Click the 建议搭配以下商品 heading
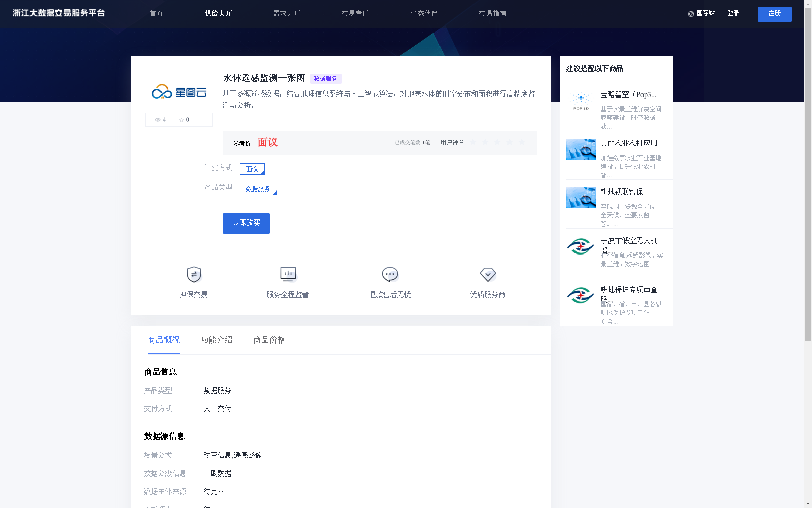Image resolution: width=812 pixels, height=508 pixels. [594, 69]
